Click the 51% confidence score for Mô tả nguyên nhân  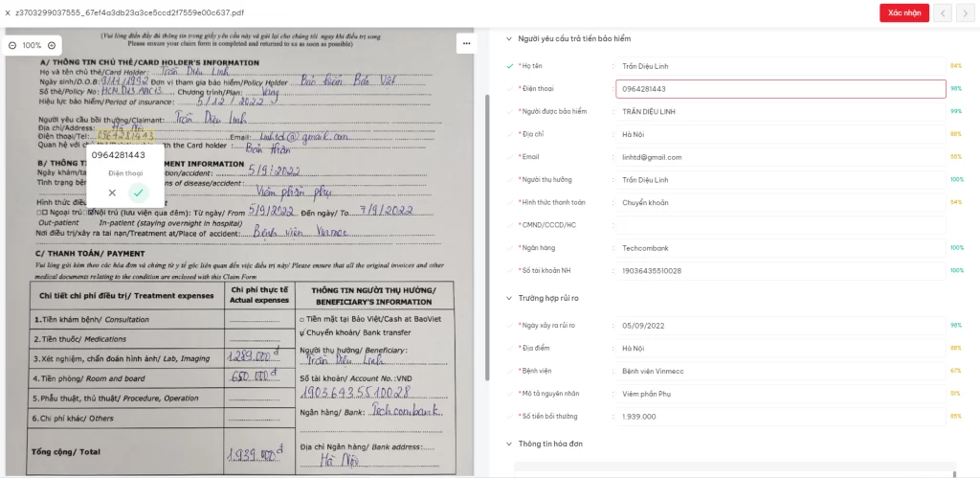click(x=956, y=394)
